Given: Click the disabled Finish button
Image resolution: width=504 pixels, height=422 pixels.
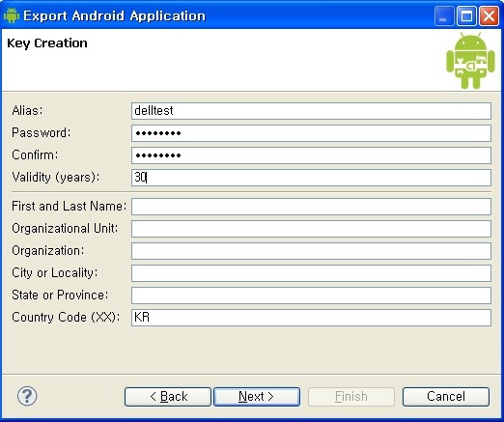Looking at the screenshot, I should pos(351,397).
